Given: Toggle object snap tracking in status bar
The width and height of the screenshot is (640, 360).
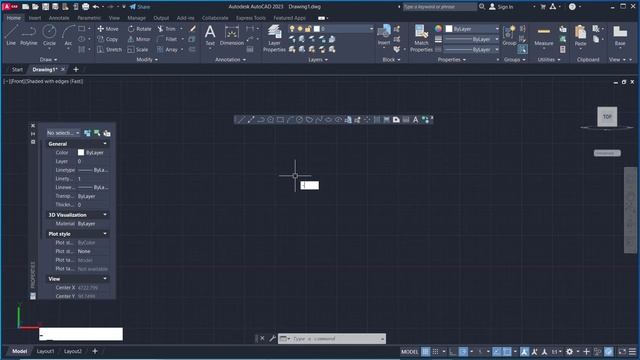Looking at the screenshot, I should pos(496,351).
